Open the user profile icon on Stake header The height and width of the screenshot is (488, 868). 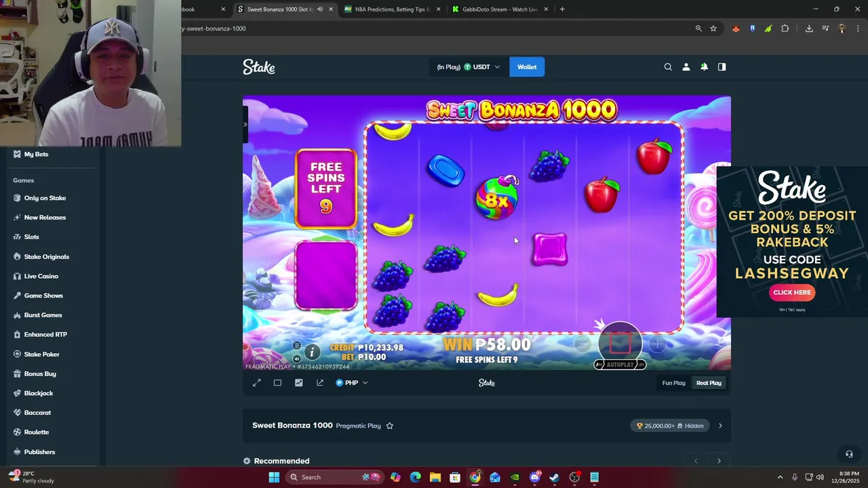[x=686, y=67]
